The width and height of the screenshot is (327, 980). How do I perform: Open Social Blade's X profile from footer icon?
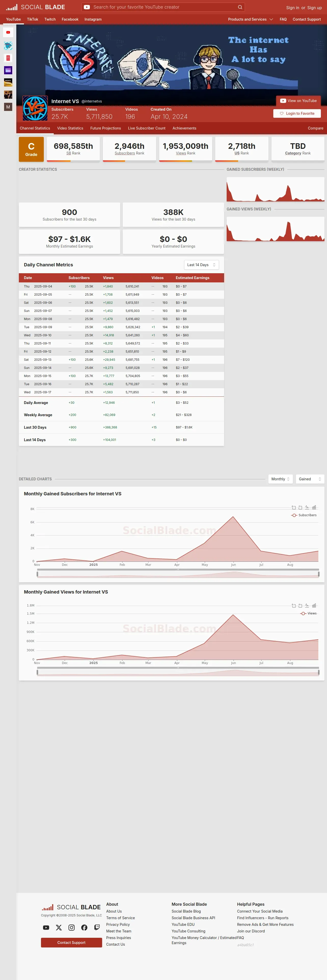click(59, 928)
